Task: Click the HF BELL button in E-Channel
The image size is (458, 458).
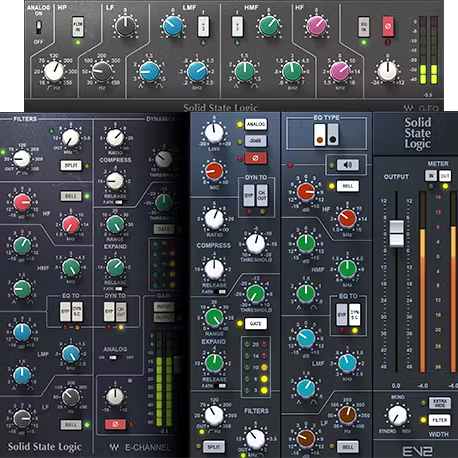Action: point(71,196)
